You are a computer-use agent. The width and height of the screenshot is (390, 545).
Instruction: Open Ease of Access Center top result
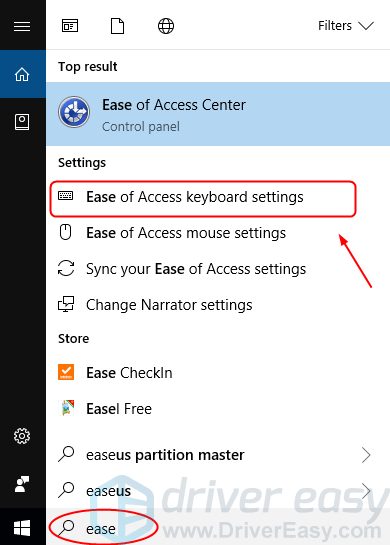pyautogui.click(x=218, y=114)
